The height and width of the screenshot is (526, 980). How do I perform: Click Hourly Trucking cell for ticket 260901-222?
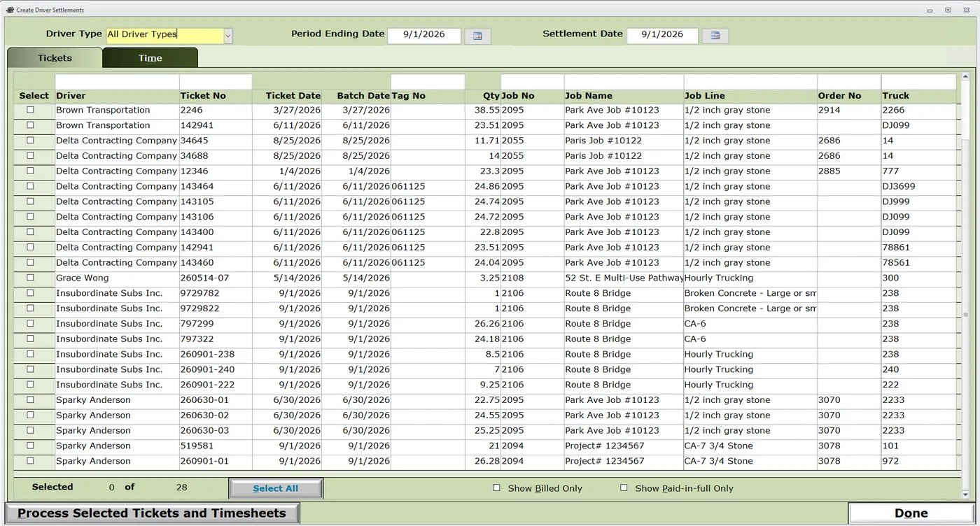click(750, 385)
